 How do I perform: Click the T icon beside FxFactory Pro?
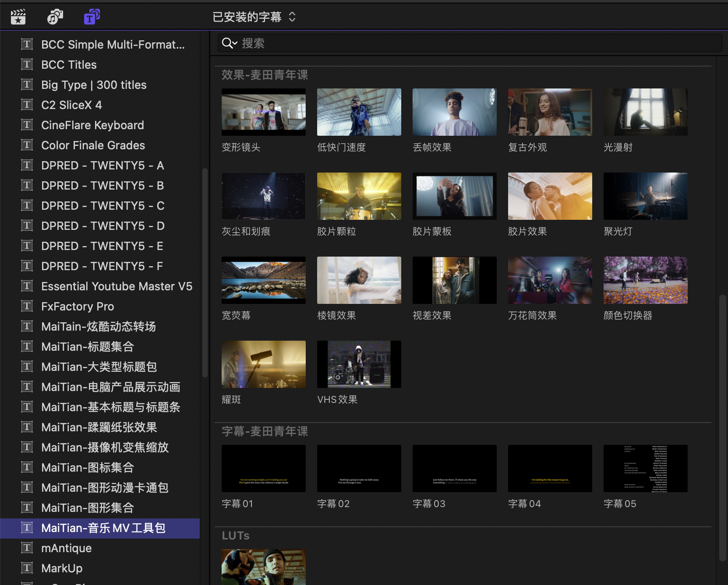[27, 306]
